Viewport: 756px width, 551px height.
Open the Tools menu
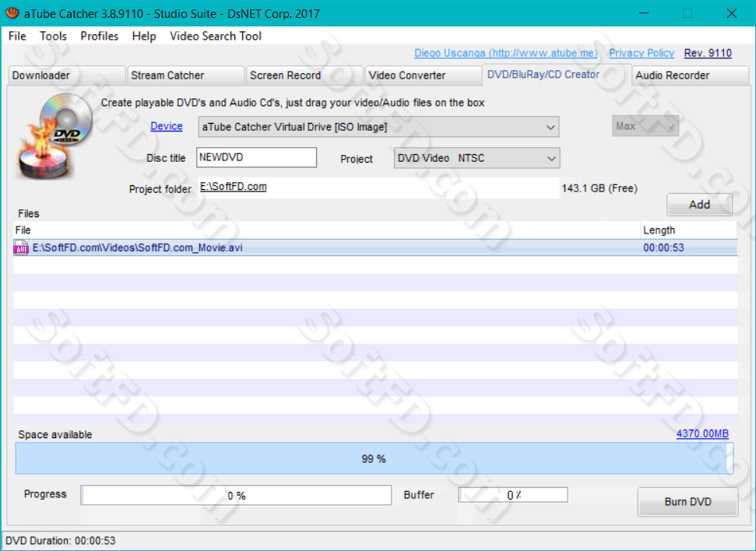coord(53,36)
